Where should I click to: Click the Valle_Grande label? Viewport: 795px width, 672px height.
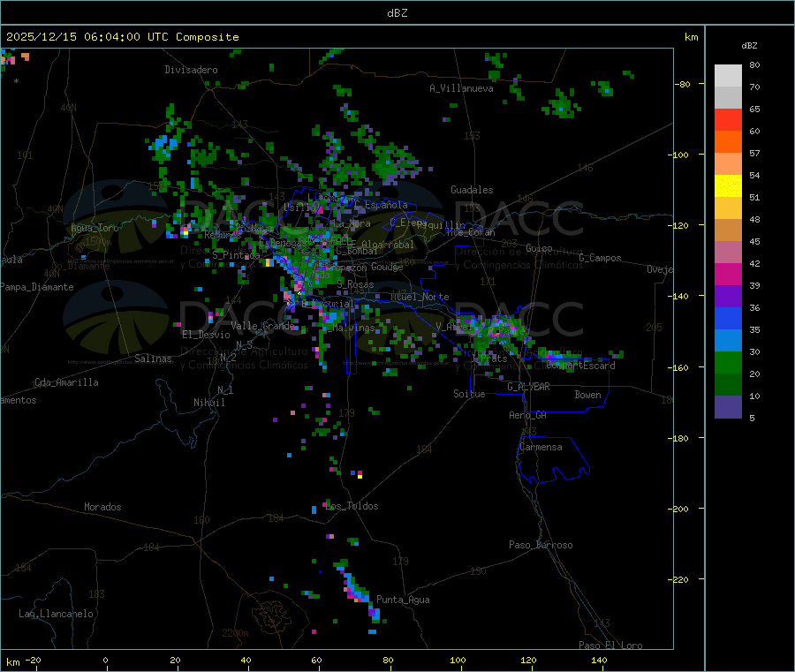pos(262,326)
